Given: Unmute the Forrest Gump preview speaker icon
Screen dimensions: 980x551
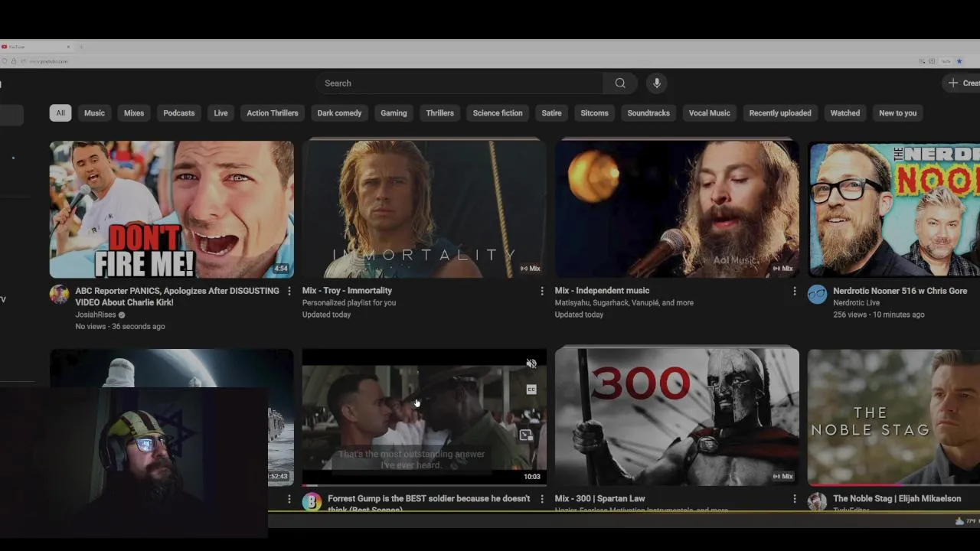Looking at the screenshot, I should tap(531, 364).
